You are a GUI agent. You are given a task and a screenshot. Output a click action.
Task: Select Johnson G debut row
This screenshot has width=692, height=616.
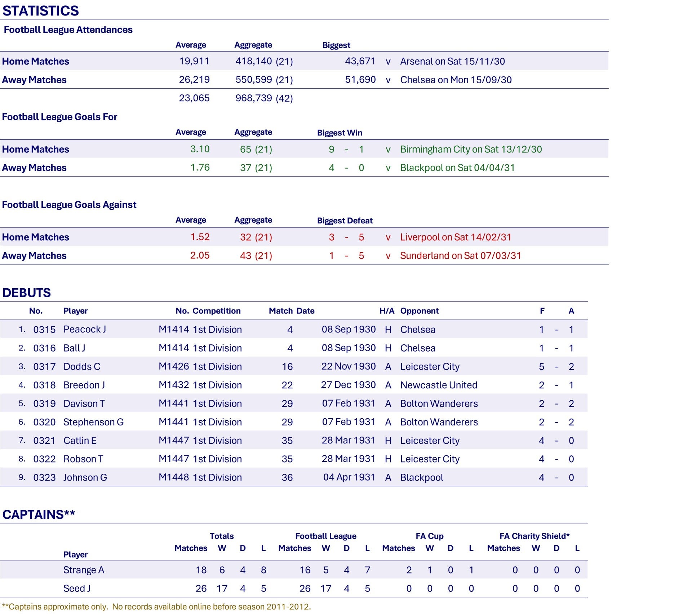coord(85,477)
